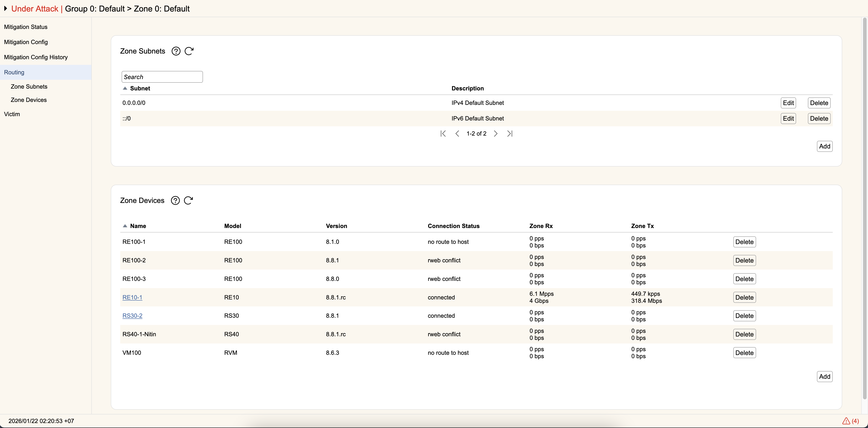868x428 pixels.
Task: Delete the 0.0.0.0/0 subnet
Action: click(819, 103)
